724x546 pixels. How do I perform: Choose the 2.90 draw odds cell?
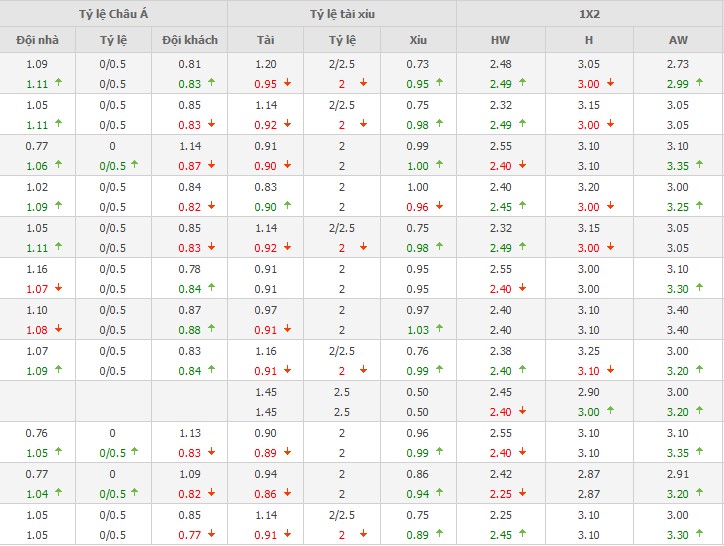(589, 393)
